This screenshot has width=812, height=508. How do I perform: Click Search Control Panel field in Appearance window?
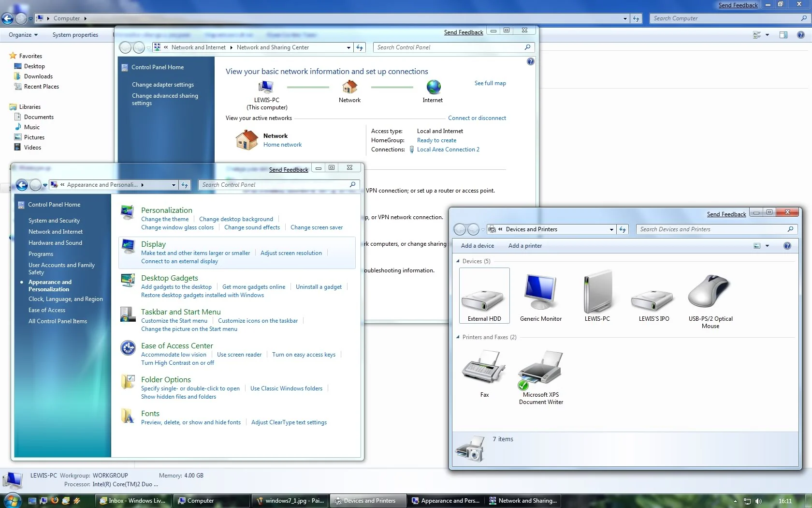(278, 185)
